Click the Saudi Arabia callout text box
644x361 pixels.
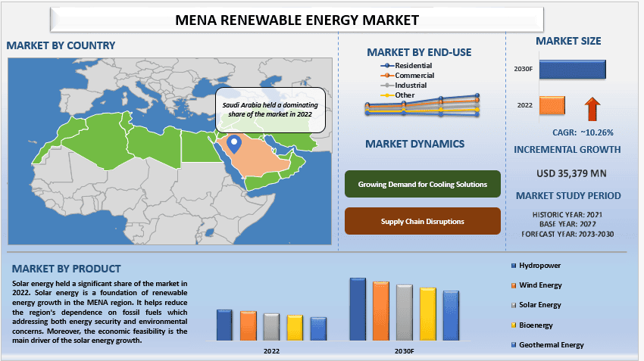pyautogui.click(x=270, y=107)
